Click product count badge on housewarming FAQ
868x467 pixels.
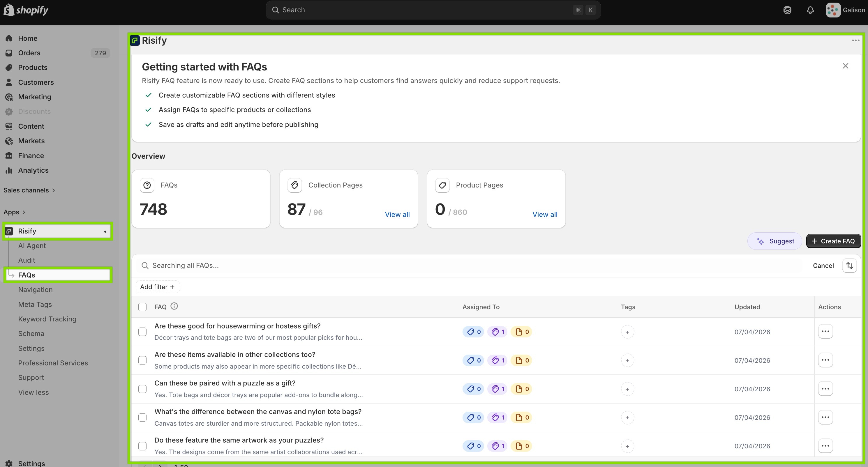(473, 332)
